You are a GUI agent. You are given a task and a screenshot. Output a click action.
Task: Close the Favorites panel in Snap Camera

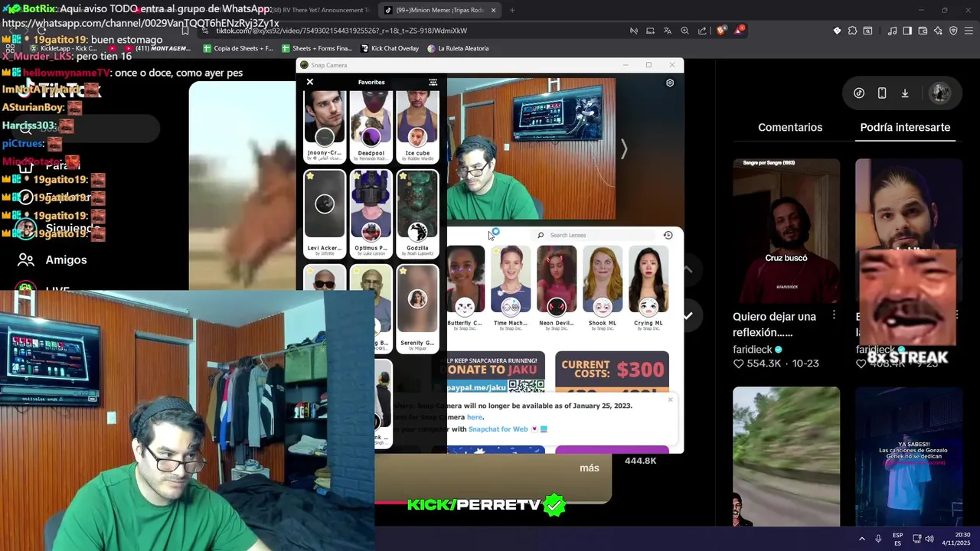coord(310,82)
